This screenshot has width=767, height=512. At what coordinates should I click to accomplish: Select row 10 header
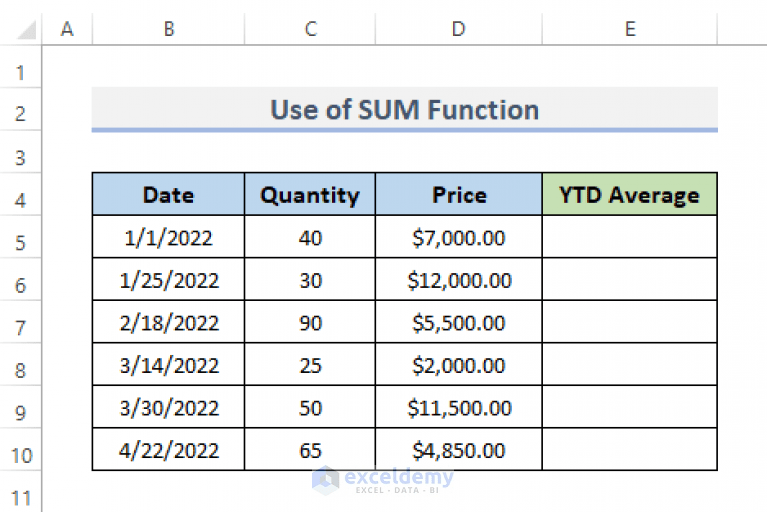(x=21, y=450)
